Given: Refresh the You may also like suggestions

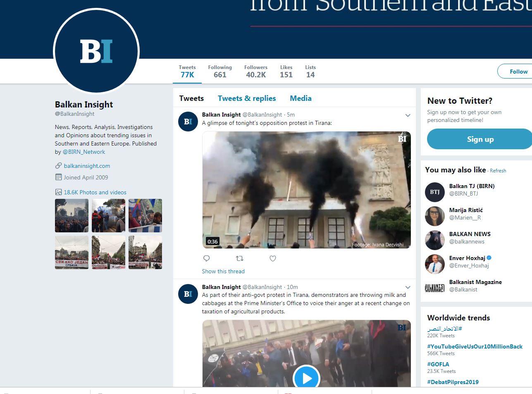Looking at the screenshot, I should pyautogui.click(x=498, y=171).
